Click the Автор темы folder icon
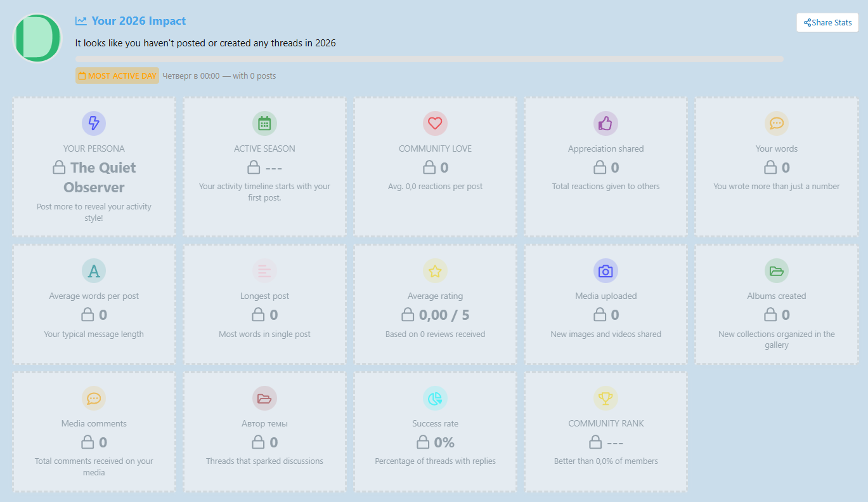The height and width of the screenshot is (502, 868). [264, 398]
